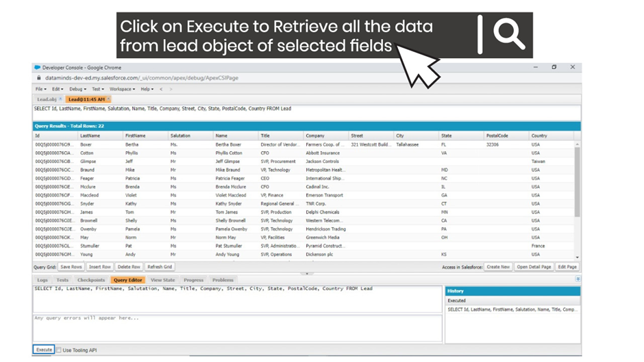Open the File menu
Viewport: 644px width, 362px height.
[x=40, y=89]
